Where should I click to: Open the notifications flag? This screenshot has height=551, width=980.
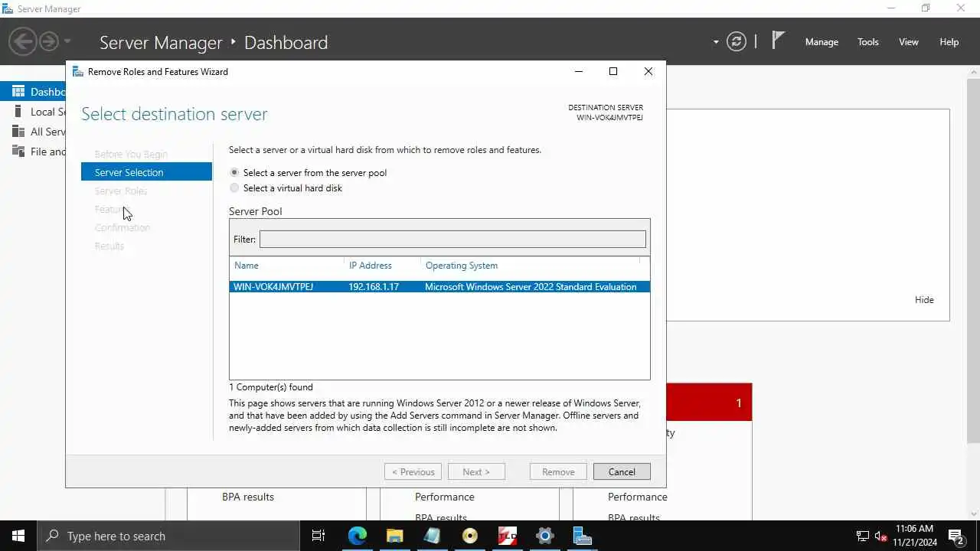(x=778, y=41)
